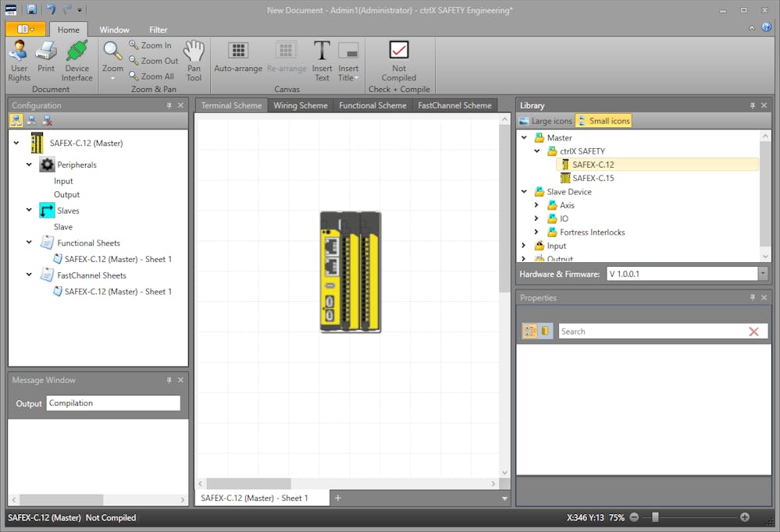
Task: Click the Print icon
Action: click(x=46, y=55)
